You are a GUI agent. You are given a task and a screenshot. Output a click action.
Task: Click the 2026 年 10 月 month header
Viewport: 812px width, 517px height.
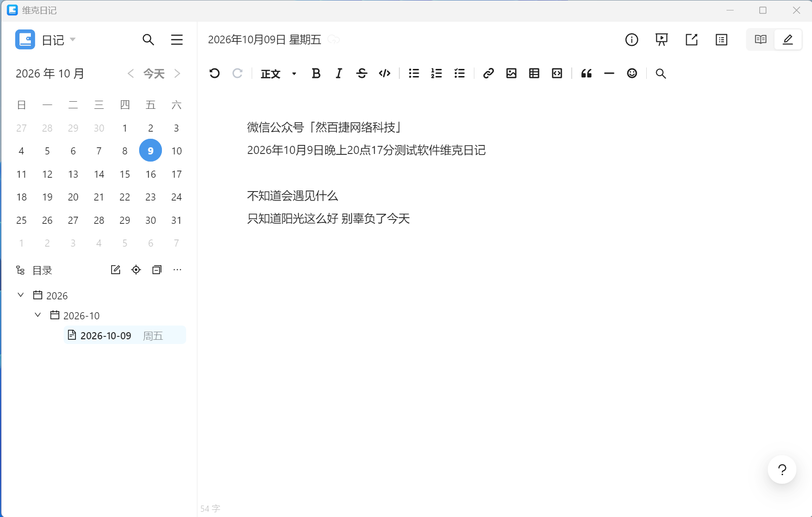(50, 74)
